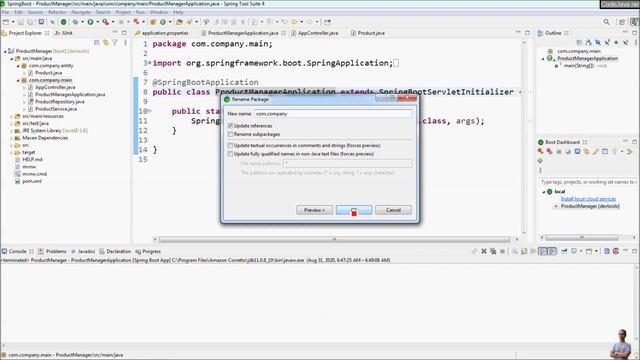Viewport: 640px width, 360px height.
Task: Open the Navigate menu
Action: (81, 12)
